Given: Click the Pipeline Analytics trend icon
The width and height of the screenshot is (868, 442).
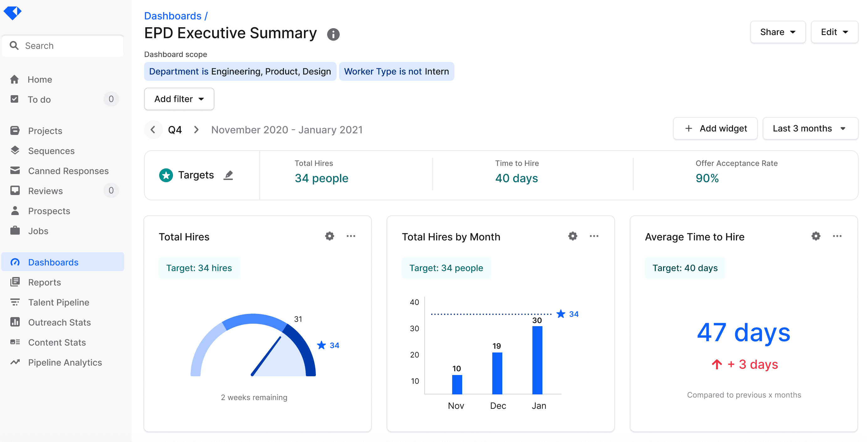Looking at the screenshot, I should 15,362.
